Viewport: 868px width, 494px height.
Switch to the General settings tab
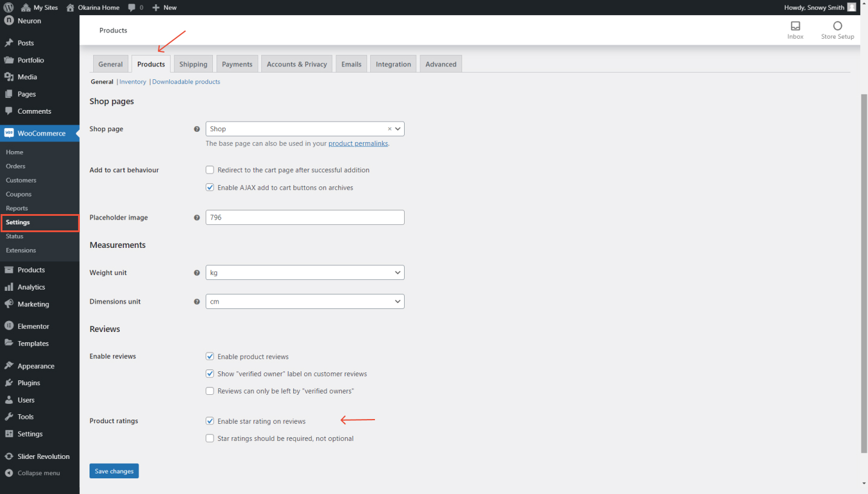pos(111,64)
